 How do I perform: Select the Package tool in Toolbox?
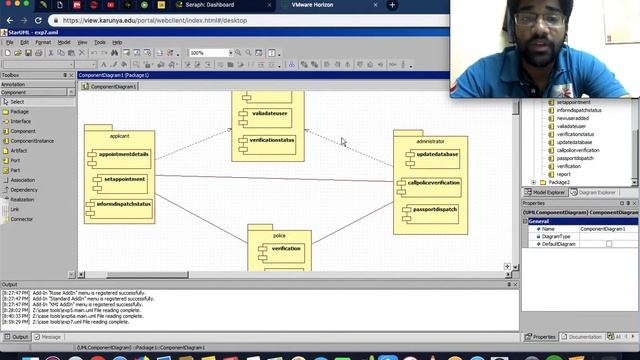tap(19, 111)
